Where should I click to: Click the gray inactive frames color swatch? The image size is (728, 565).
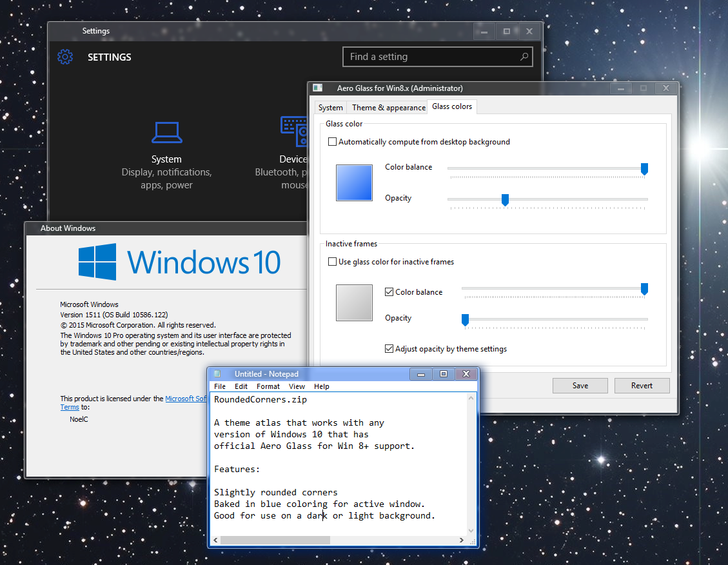coord(354,302)
